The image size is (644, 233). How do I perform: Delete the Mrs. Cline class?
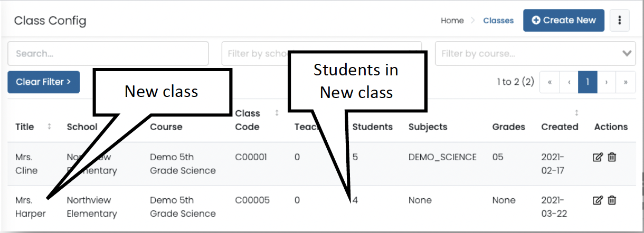612,157
